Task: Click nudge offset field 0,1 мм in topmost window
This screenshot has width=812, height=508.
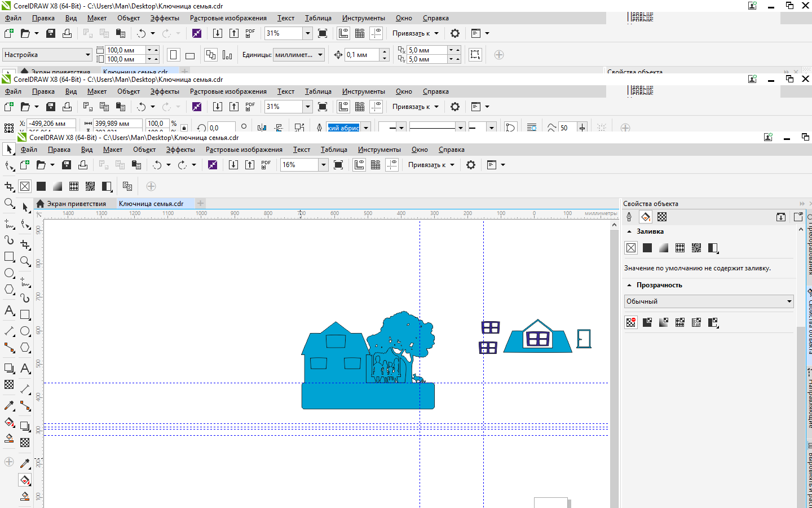Action: [x=361, y=55]
